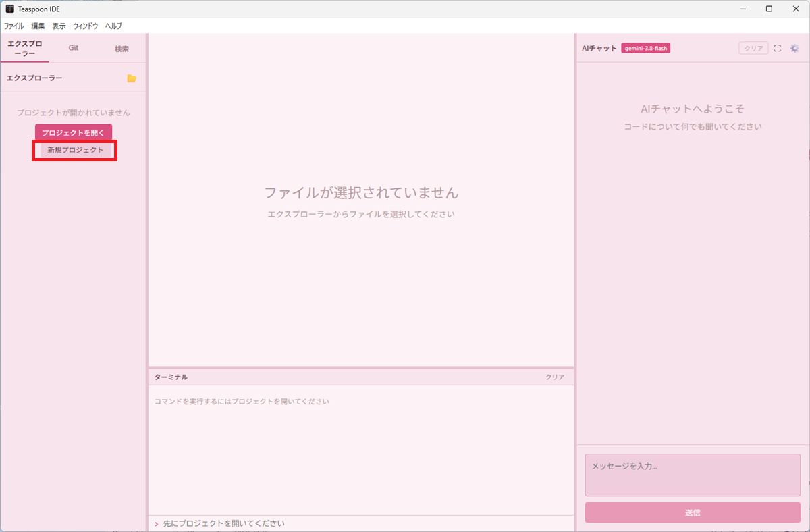This screenshot has width=810, height=532.
Task: Click the AIチャット panel title
Action: point(599,49)
